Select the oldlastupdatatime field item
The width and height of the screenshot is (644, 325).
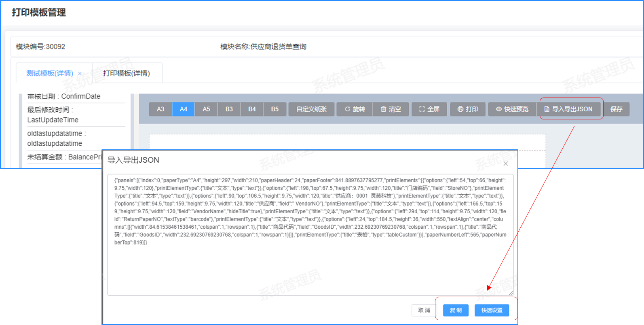[76, 138]
